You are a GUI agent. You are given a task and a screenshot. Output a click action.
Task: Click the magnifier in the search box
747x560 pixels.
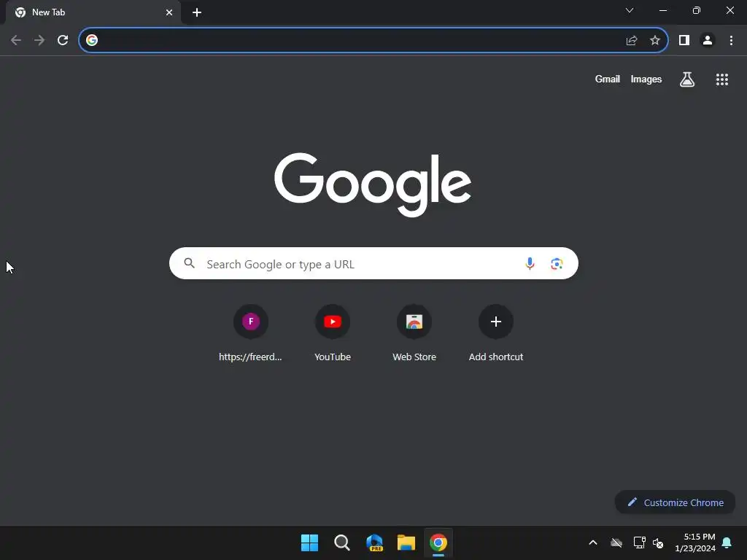(x=190, y=263)
